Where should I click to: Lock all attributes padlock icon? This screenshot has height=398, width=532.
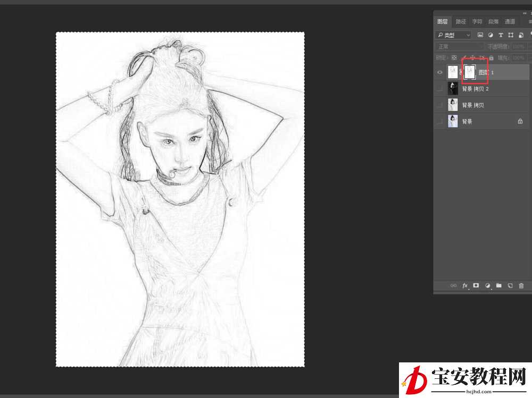pos(491,57)
